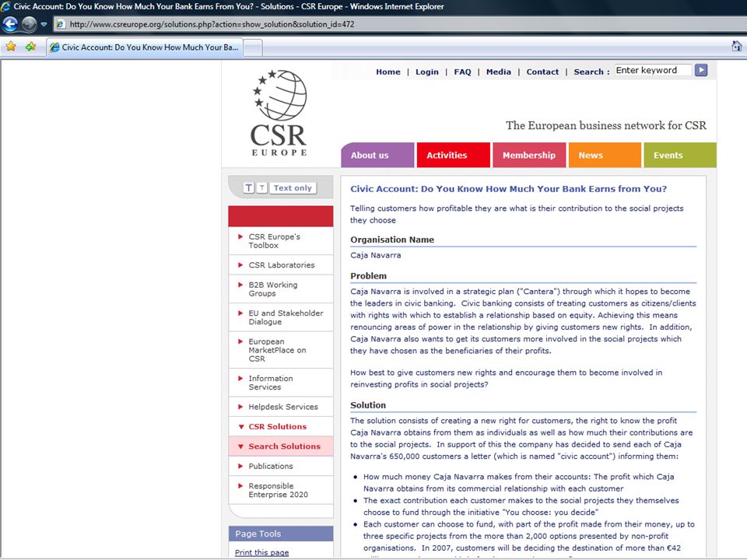Open CSR Laboratories sidebar item
The width and height of the screenshot is (747, 560).
point(281,264)
